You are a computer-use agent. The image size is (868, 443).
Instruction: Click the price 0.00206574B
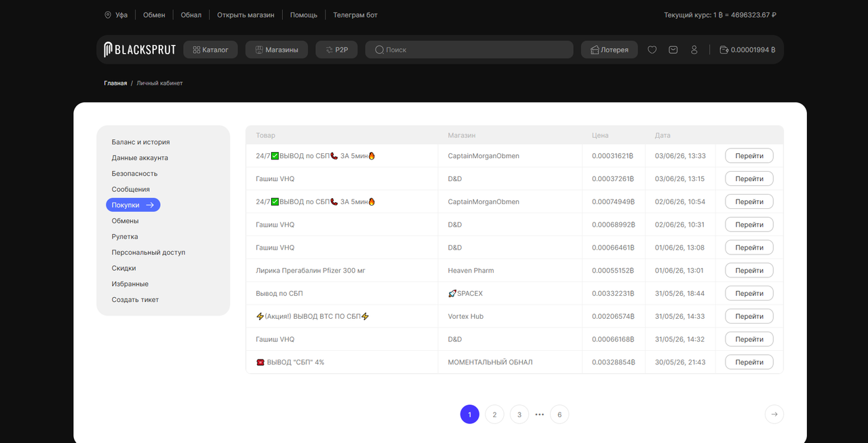coord(613,316)
